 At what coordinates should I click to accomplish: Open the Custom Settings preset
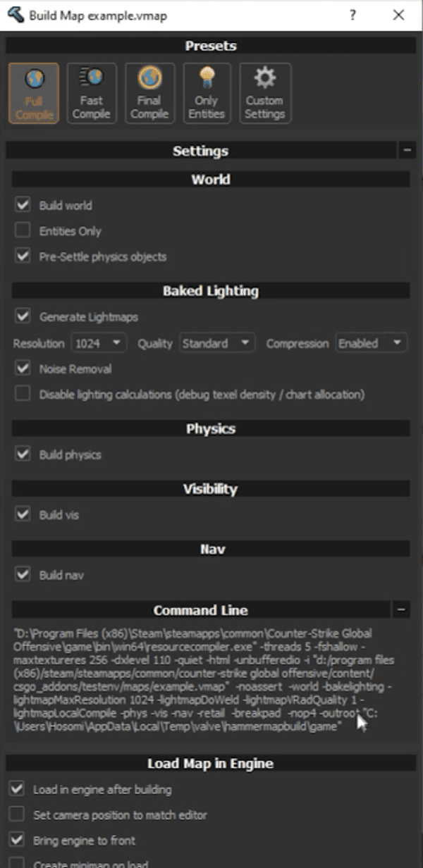[264, 93]
